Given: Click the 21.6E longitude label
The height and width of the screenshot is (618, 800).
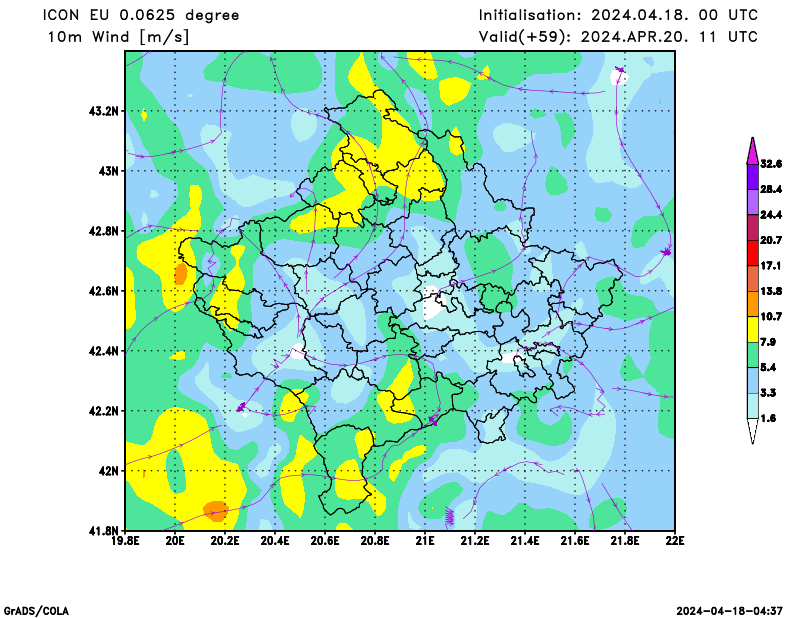Looking at the screenshot, I should [575, 540].
